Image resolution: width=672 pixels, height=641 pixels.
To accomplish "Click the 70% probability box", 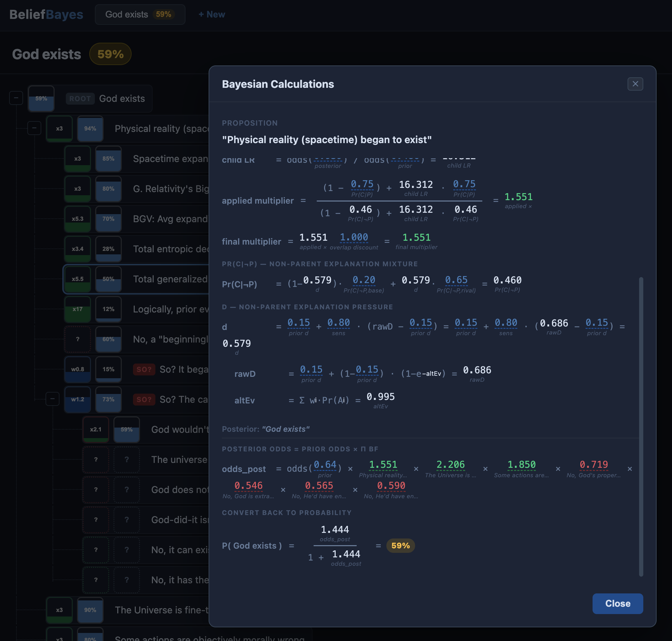I will (108, 219).
